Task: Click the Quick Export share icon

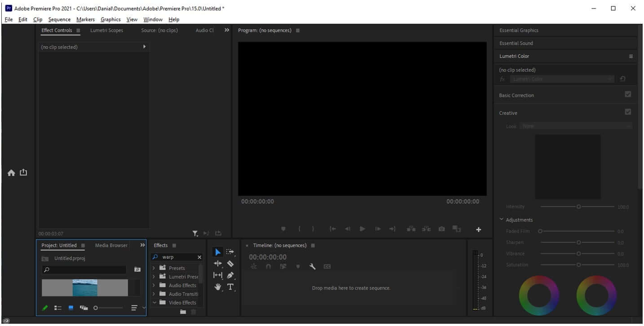Action: click(x=23, y=172)
